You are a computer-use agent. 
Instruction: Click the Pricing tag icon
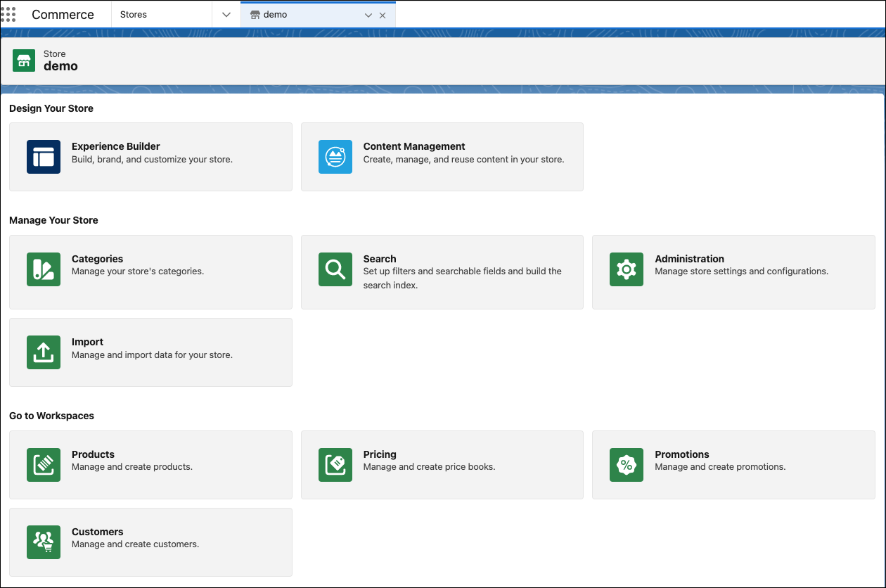tap(335, 465)
